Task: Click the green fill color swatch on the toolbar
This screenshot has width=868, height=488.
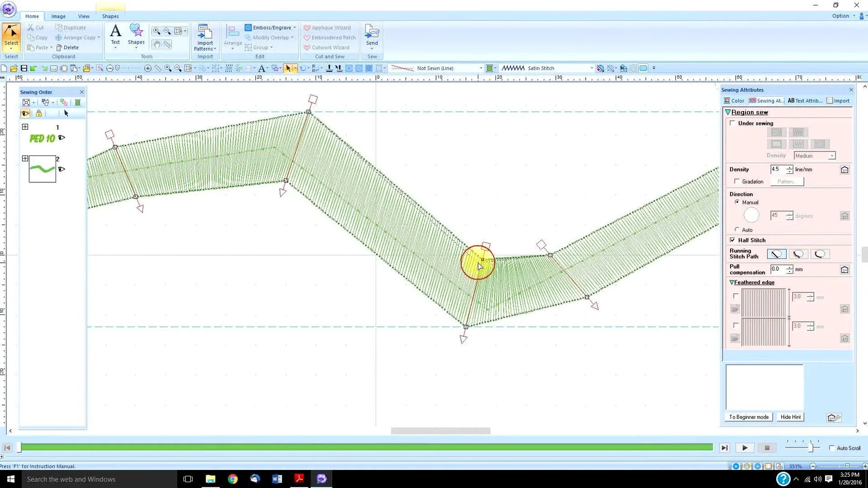Action: (491, 68)
